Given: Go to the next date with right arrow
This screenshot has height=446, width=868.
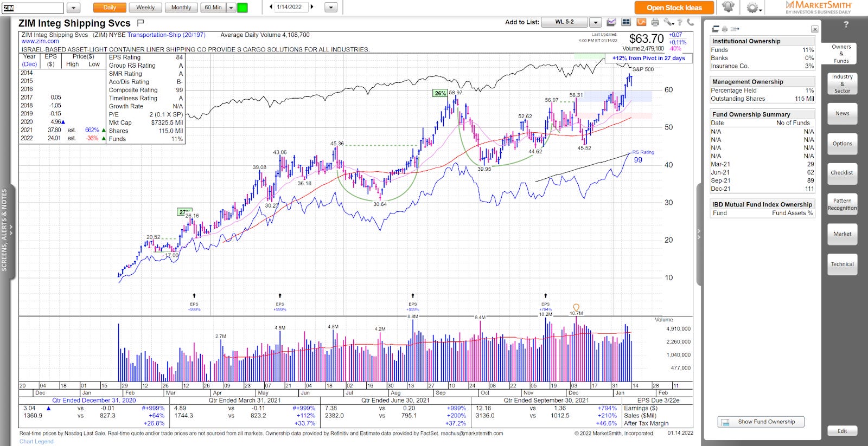Looking at the screenshot, I should (x=312, y=7).
